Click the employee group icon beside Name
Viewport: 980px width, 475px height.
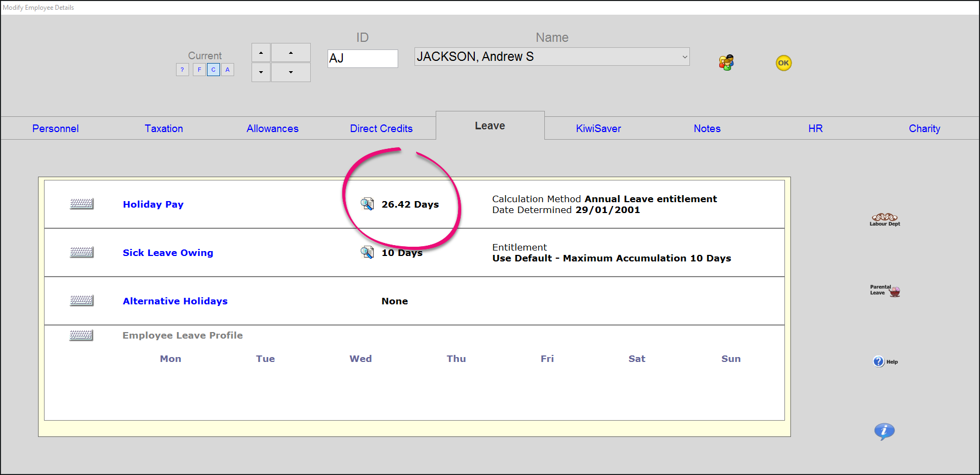tap(726, 62)
